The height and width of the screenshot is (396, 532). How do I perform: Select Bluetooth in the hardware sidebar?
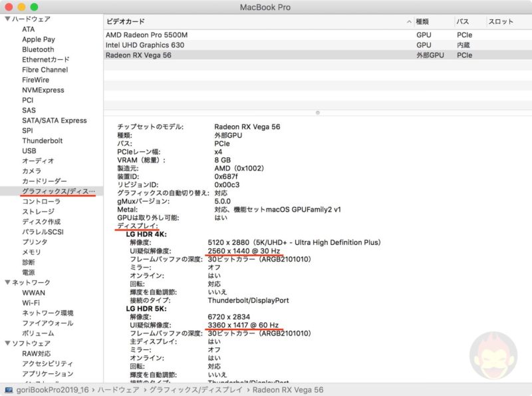(x=37, y=49)
